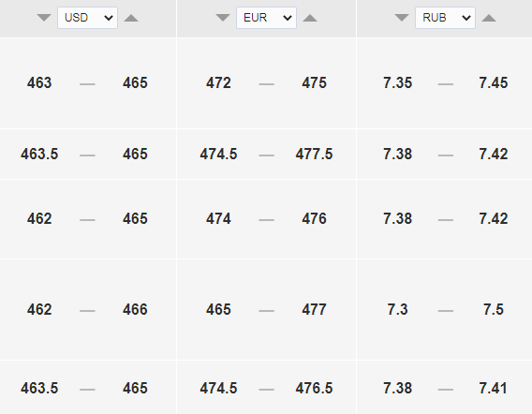Screen dimensions: 532x414
Task: Sort USD column descending with down arrow
Action: 44,18
